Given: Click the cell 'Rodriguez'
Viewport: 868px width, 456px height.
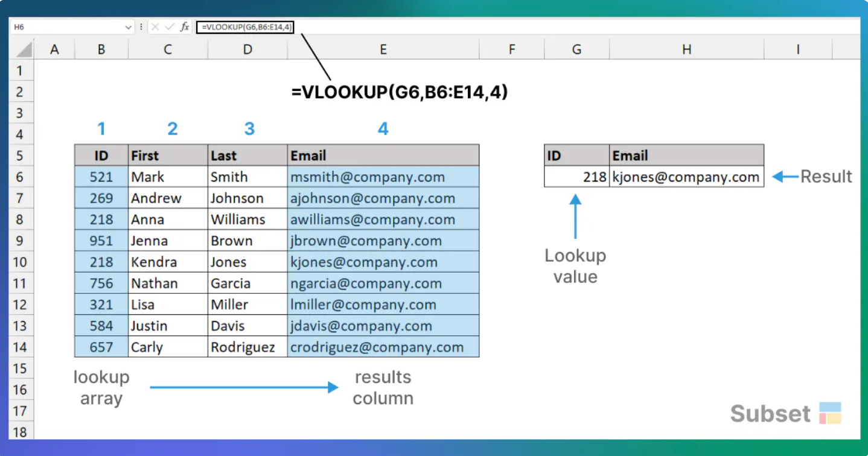Looking at the screenshot, I should [247, 347].
